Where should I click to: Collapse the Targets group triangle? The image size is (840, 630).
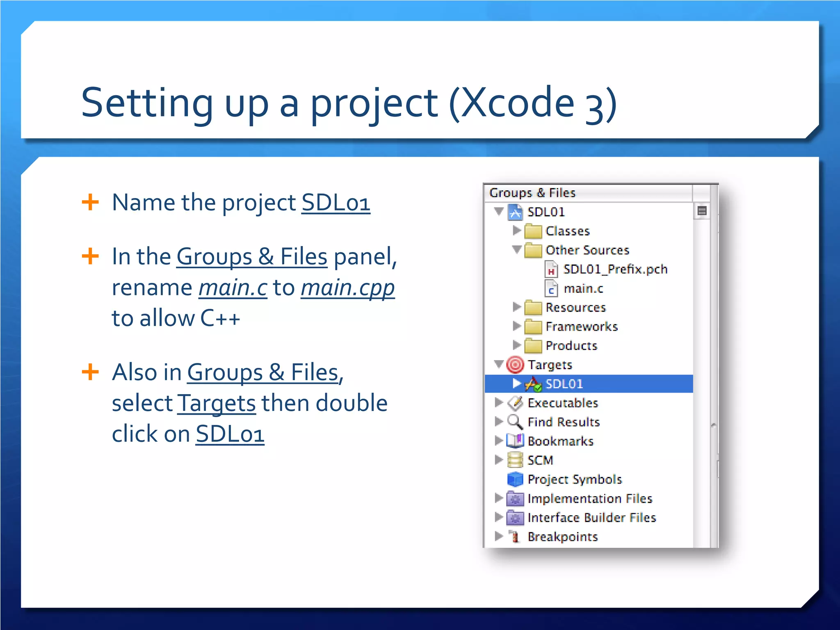[x=499, y=364]
